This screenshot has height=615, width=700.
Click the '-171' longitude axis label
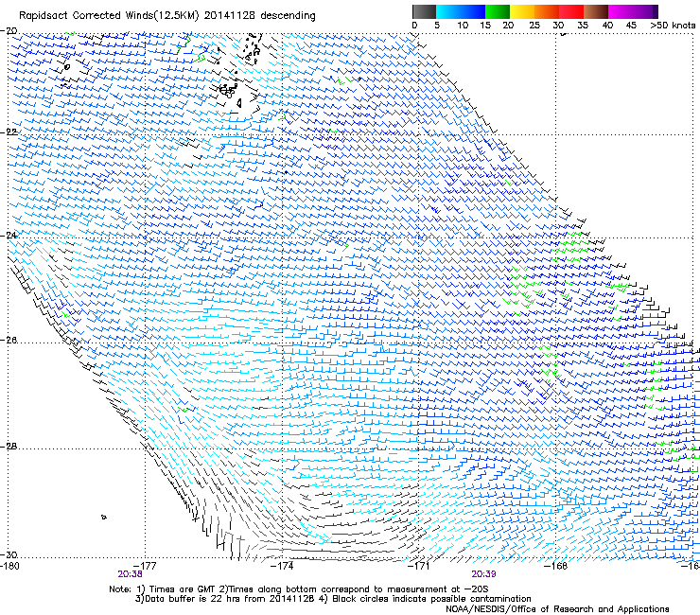[419, 566]
